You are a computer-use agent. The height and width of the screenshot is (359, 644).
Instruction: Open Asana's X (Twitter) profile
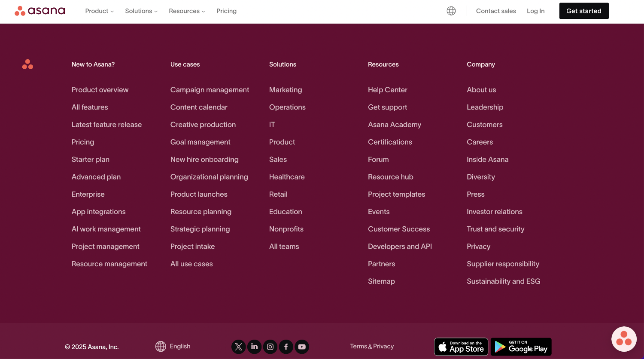239,347
